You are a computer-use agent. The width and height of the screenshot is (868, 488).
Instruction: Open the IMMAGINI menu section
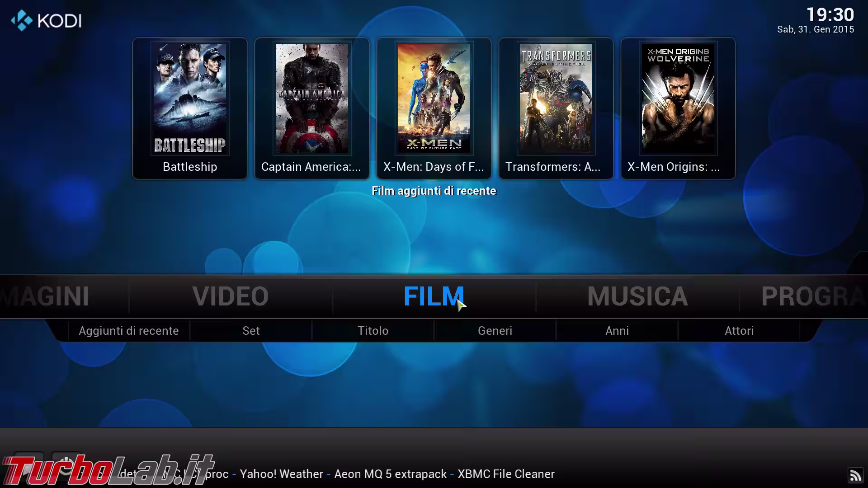click(x=44, y=296)
